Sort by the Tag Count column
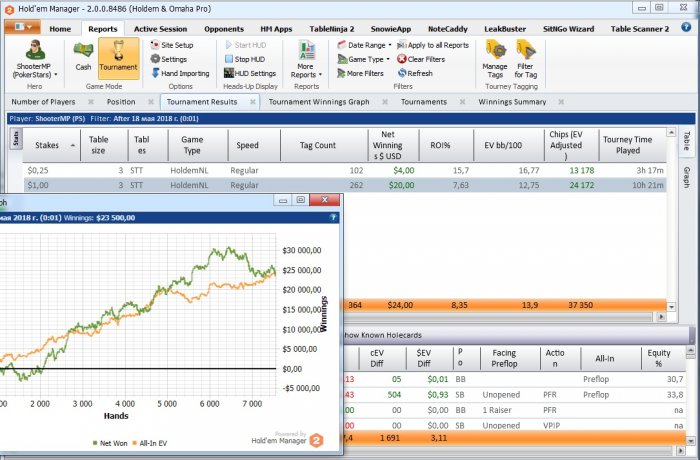This screenshot has height=460, width=700. pos(324,145)
